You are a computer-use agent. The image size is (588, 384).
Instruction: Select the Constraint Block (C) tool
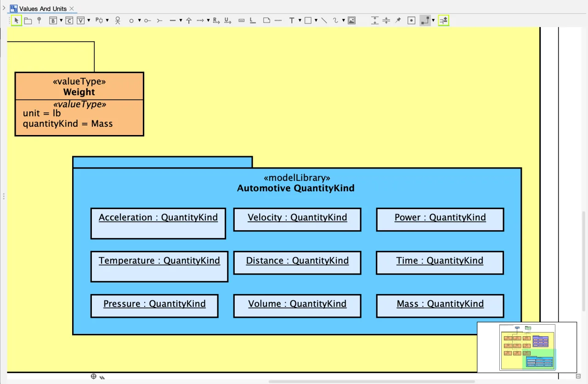coord(69,21)
